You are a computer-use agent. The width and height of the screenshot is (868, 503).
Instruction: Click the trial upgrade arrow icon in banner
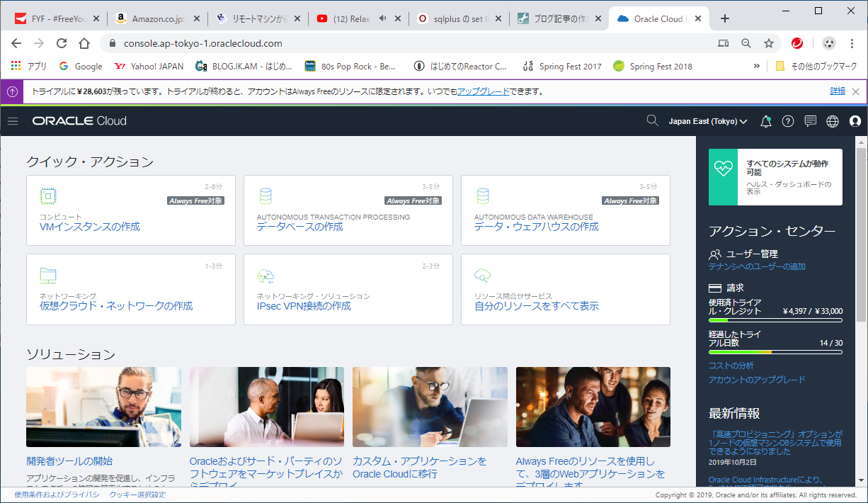(x=12, y=91)
